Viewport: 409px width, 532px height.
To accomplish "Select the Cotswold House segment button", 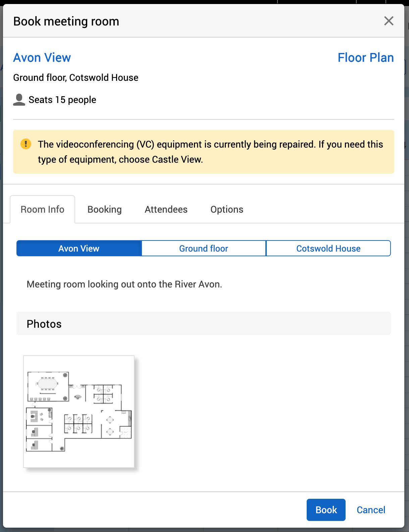I will (x=328, y=249).
